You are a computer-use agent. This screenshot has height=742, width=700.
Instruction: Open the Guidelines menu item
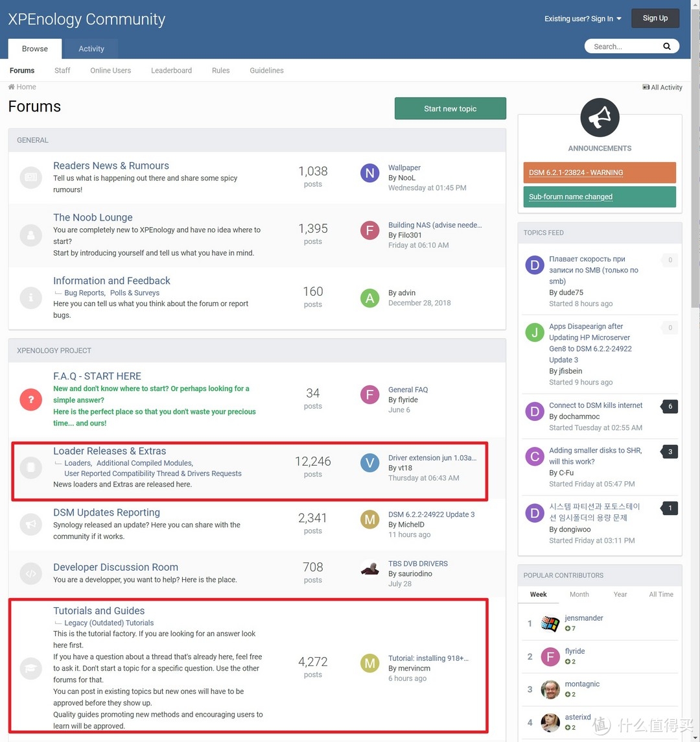coord(267,71)
